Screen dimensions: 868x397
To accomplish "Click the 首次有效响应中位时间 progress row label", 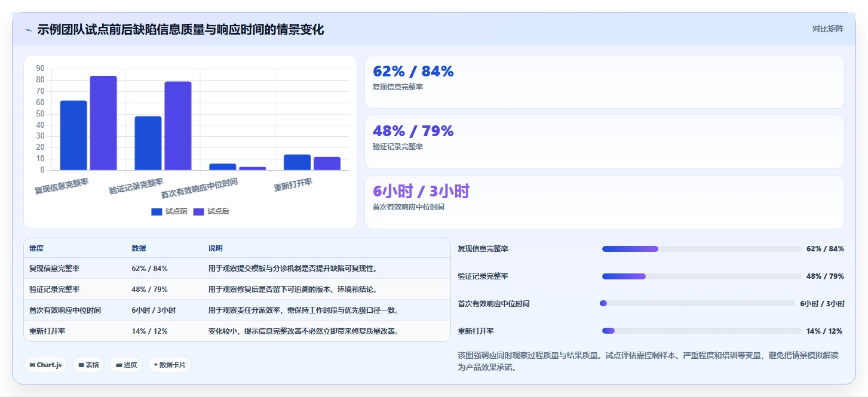I will 493,304.
